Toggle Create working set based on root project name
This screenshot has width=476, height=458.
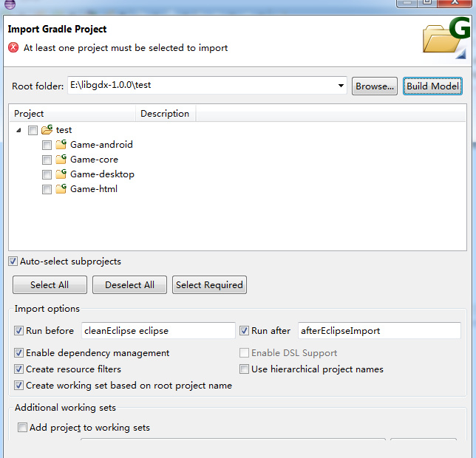[18, 386]
